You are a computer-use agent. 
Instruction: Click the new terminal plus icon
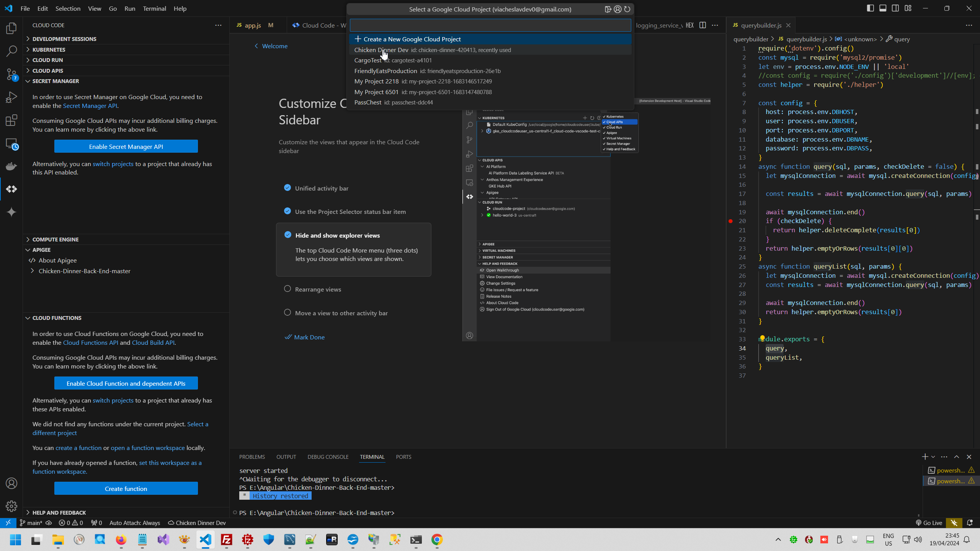pyautogui.click(x=925, y=456)
